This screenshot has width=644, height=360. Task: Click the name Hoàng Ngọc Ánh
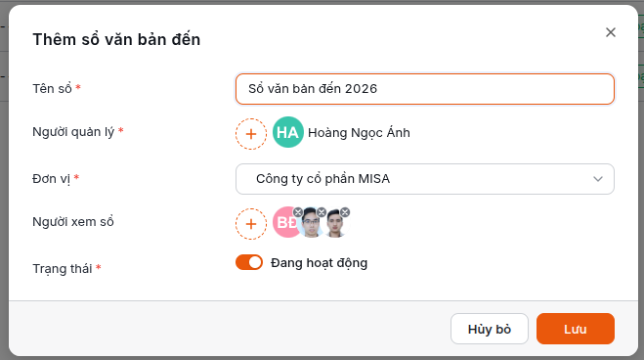[x=359, y=133]
